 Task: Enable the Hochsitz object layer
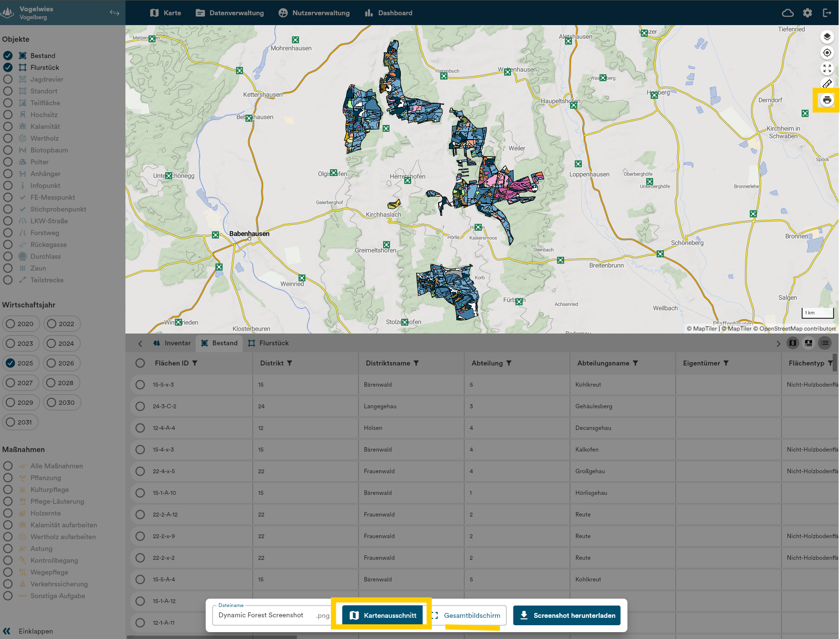point(8,115)
